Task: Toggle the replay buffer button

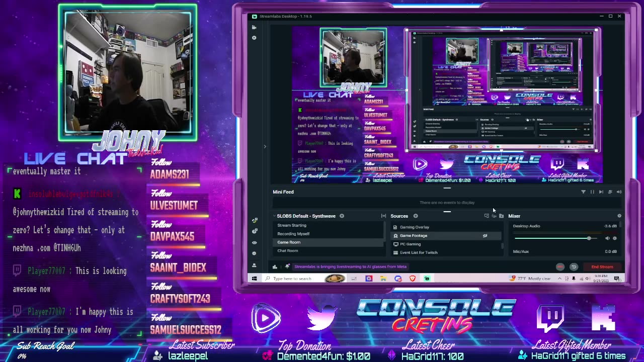Action: [574, 267]
